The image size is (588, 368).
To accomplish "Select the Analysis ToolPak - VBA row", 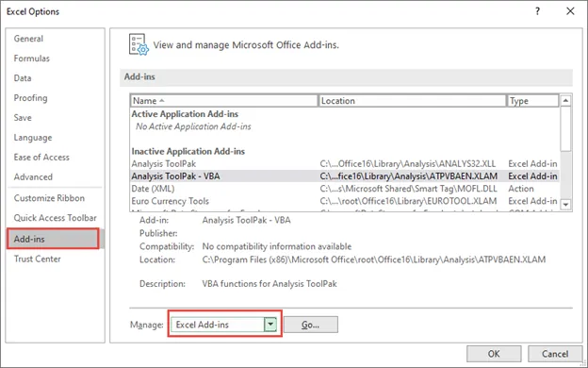I will tap(344, 176).
